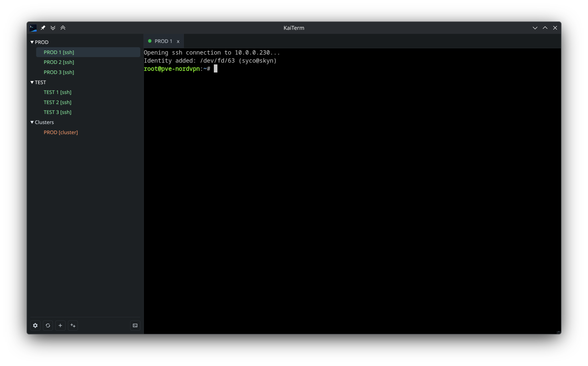
Task: Click the add-group plus icon in the sidebar toolbar
Action: pyautogui.click(x=73, y=325)
